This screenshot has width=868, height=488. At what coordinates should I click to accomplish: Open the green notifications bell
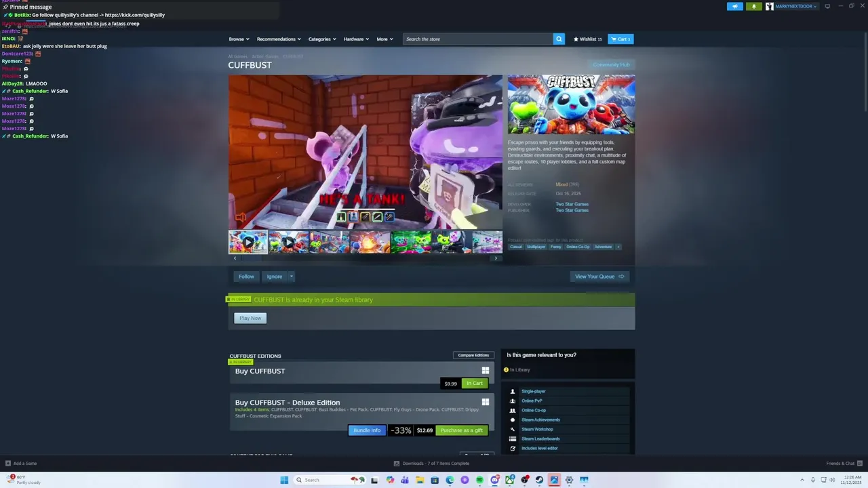pos(754,6)
